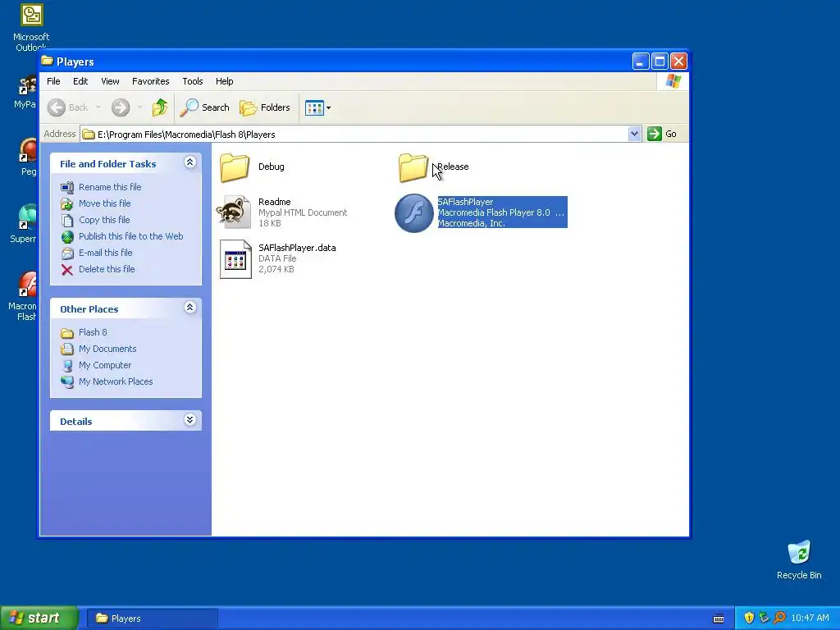This screenshot has width=840, height=630.
Task: Open the Favorites menu
Action: pos(151,81)
